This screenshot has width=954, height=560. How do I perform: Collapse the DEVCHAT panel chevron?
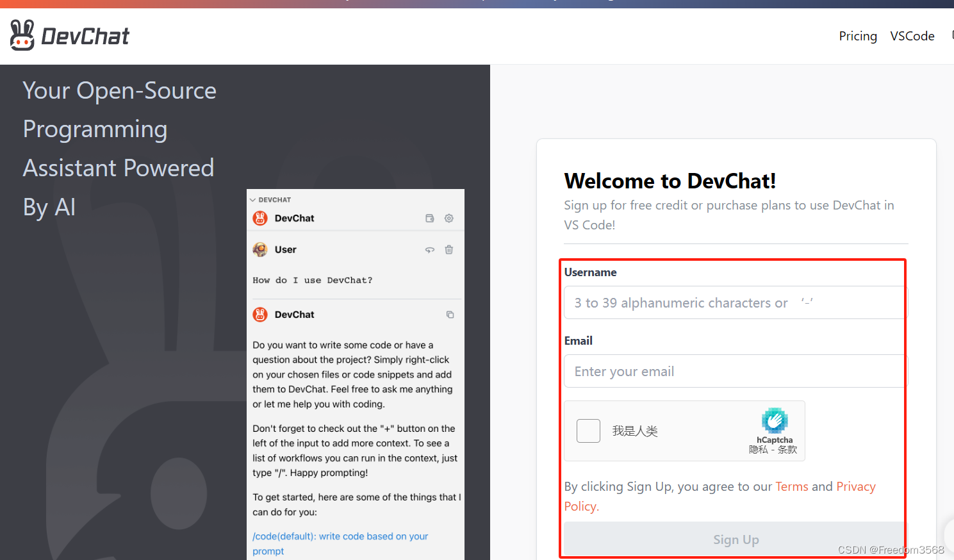point(252,200)
